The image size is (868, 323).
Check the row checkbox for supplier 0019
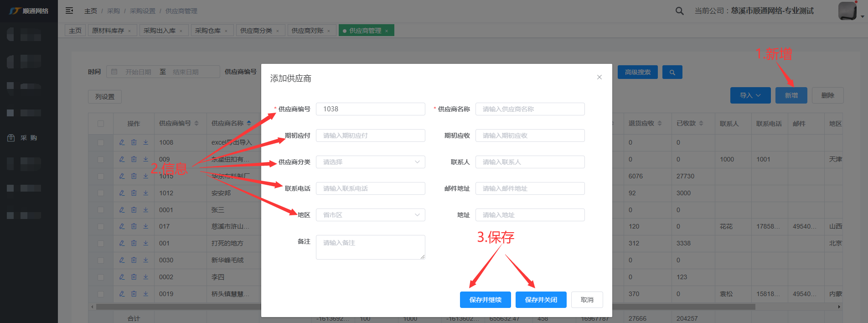point(101,294)
